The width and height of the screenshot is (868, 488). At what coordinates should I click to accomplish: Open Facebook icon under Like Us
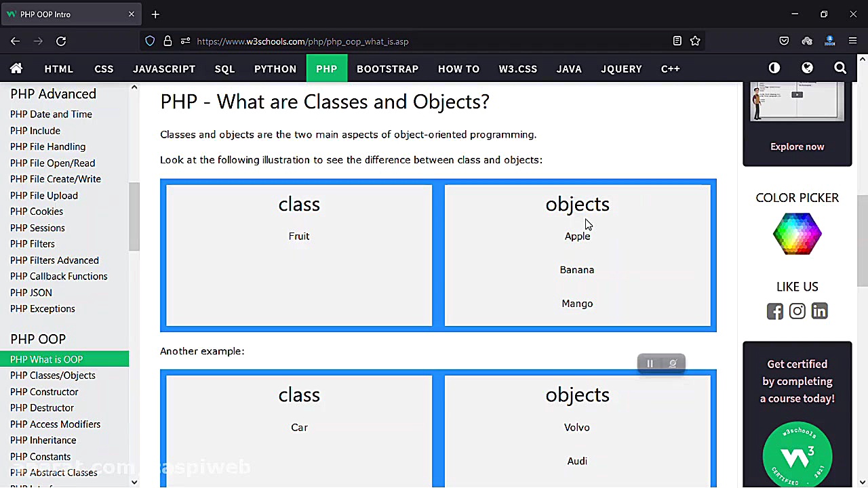click(x=775, y=311)
